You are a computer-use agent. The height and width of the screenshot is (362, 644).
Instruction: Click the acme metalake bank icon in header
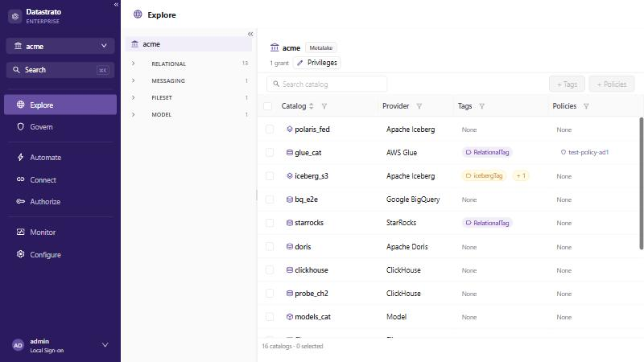tap(275, 47)
